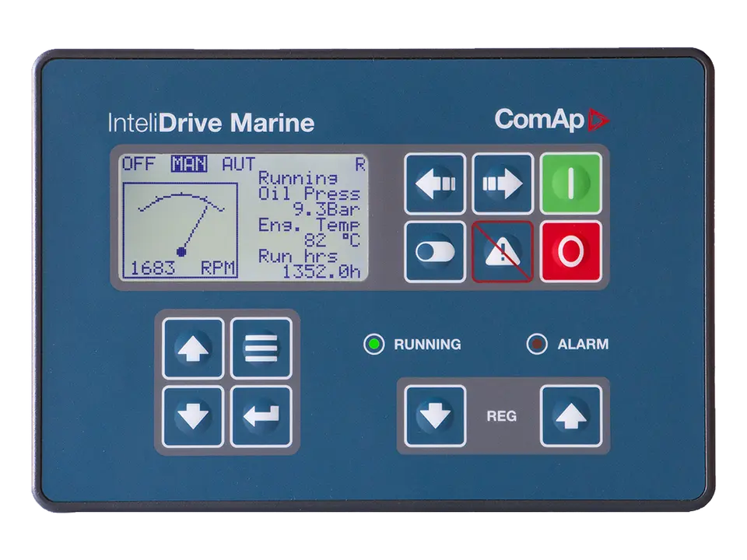
Task: Click the Eng. Temp label
Action: pyautogui.click(x=309, y=226)
